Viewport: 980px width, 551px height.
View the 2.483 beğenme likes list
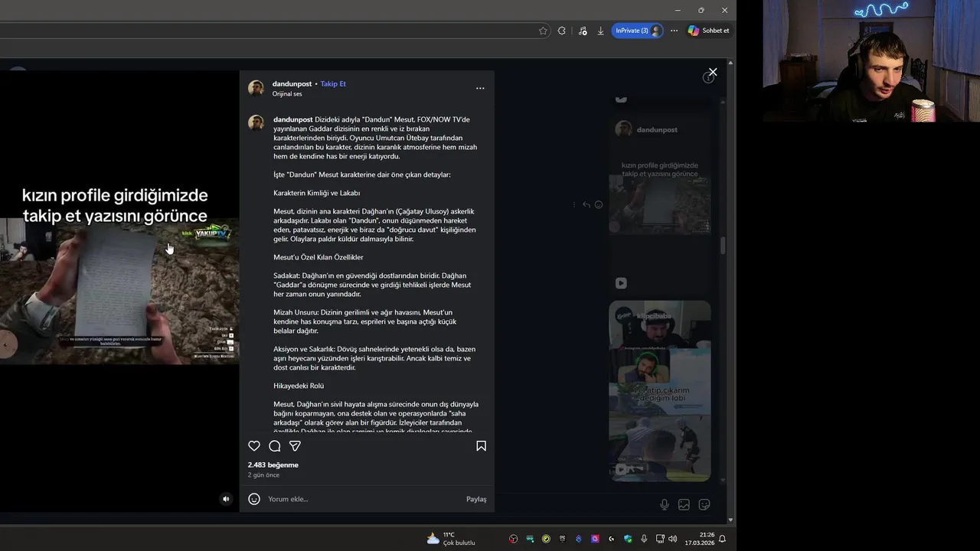273,465
